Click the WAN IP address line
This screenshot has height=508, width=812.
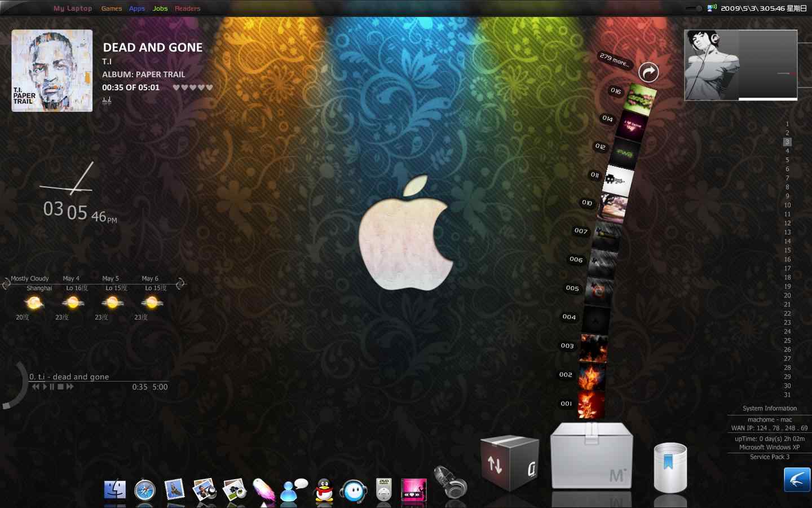click(x=769, y=428)
